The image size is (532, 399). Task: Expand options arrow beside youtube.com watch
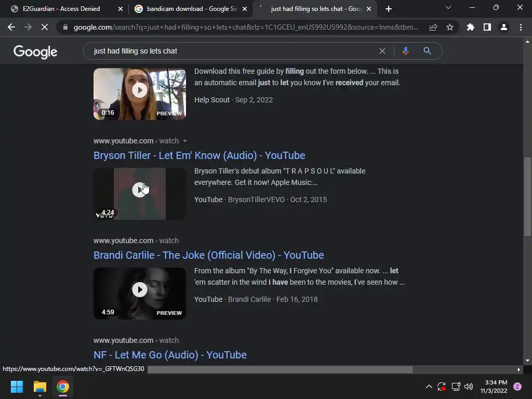tap(185, 141)
